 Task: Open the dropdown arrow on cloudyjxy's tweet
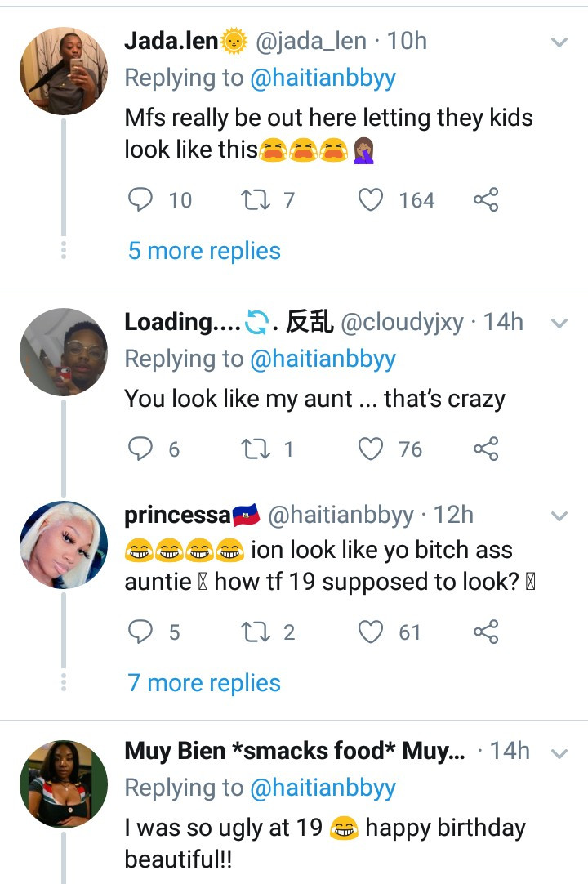click(x=559, y=324)
